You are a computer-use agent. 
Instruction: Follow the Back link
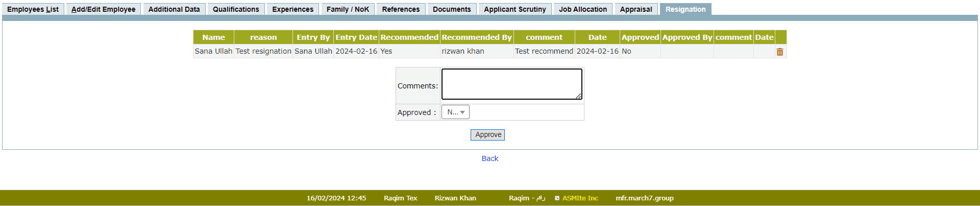point(489,158)
